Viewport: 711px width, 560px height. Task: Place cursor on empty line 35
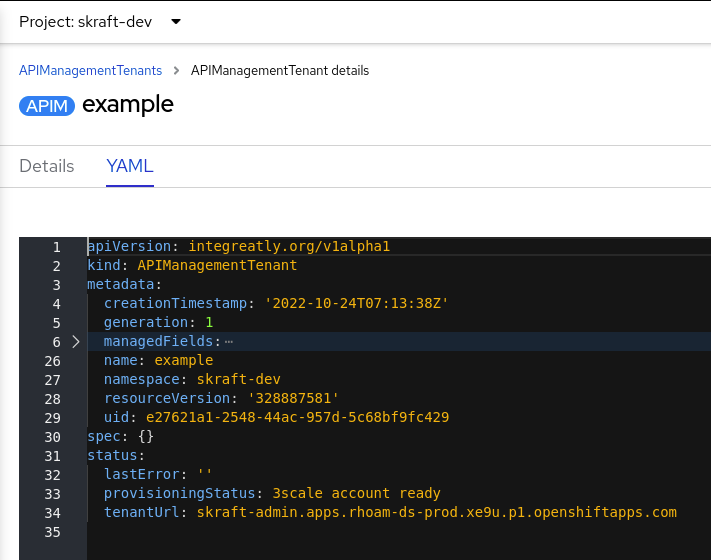[399, 532]
